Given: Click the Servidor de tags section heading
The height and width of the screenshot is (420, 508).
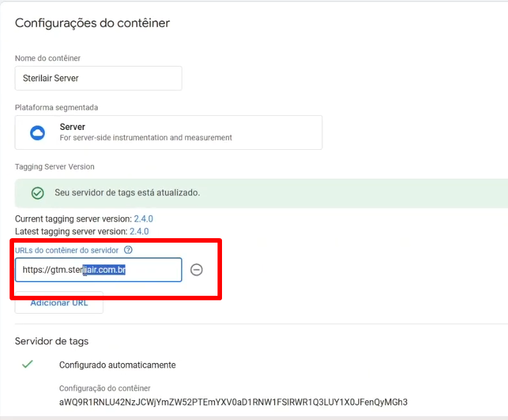Looking at the screenshot, I should pyautogui.click(x=52, y=341).
